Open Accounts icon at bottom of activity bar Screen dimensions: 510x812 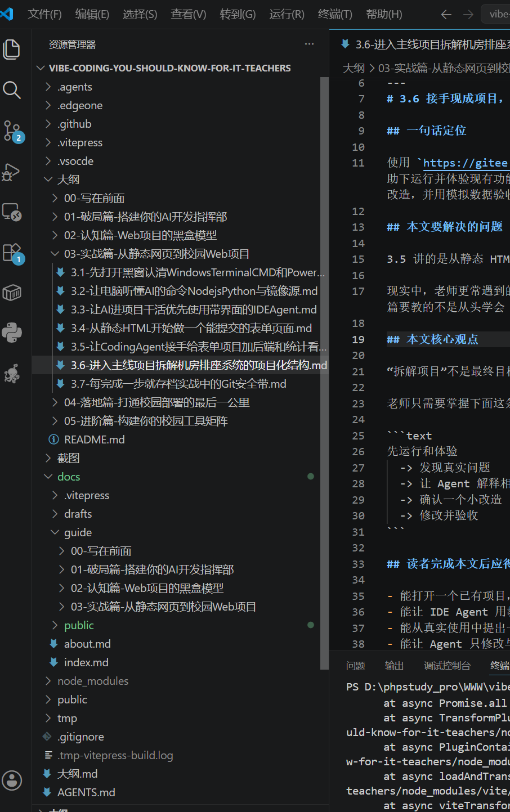(12, 780)
